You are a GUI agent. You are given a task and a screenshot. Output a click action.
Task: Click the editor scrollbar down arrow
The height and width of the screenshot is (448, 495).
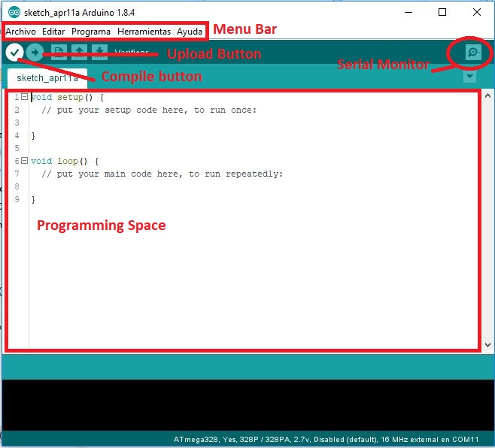click(x=487, y=345)
